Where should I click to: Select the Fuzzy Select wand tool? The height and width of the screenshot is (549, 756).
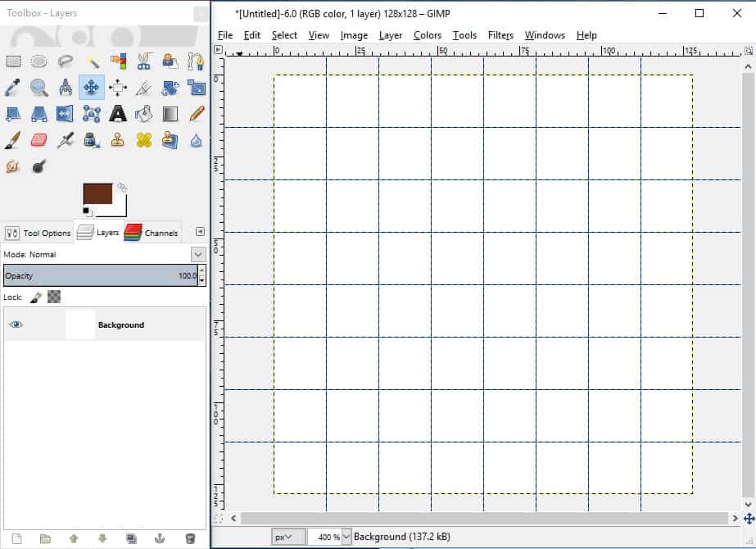92,61
